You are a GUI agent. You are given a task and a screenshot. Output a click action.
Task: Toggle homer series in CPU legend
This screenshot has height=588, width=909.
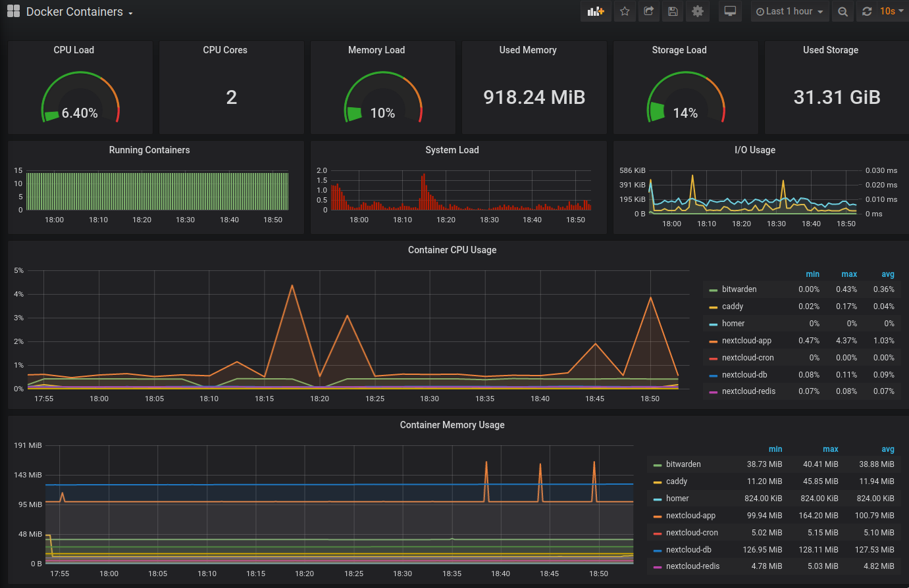[733, 324]
